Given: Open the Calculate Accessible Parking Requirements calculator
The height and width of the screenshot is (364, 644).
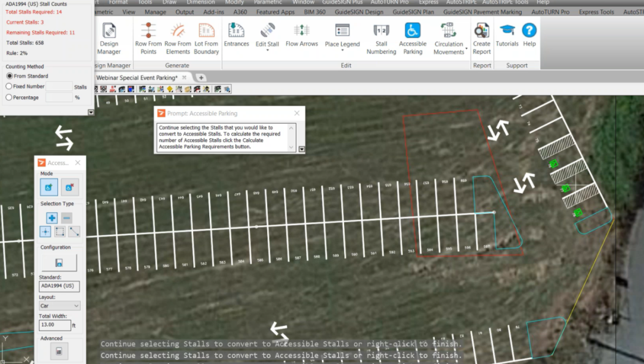Looking at the screenshot, I should [58, 351].
